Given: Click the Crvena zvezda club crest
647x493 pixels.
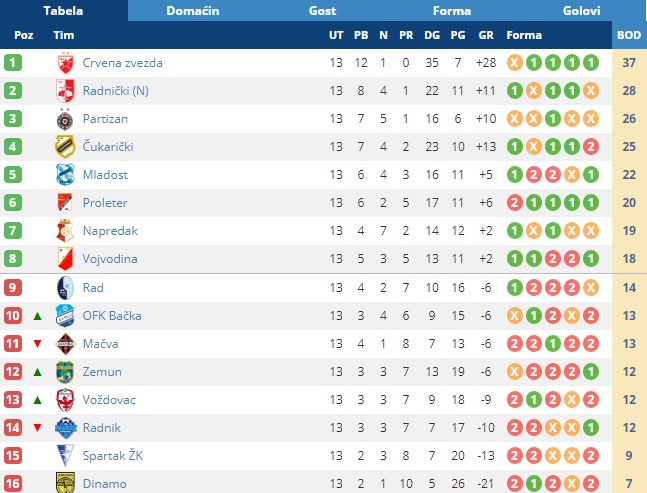Looking at the screenshot, I should click(65, 63).
